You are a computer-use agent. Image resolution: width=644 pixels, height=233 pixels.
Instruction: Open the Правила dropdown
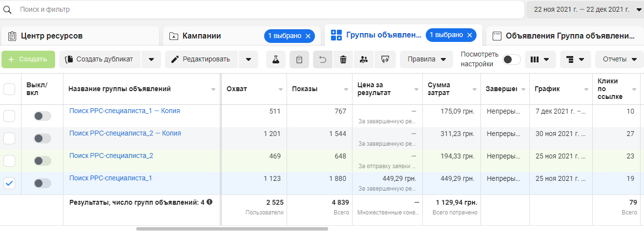427,59
